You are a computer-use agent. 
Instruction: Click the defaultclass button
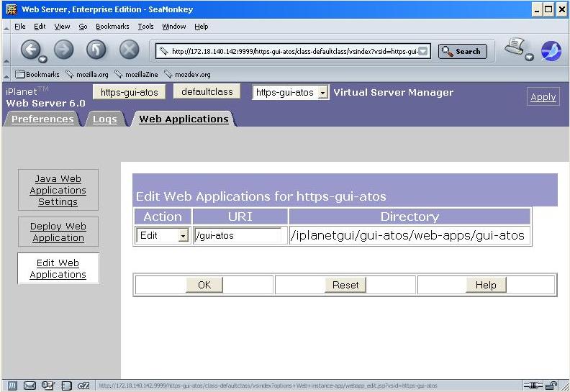click(x=207, y=91)
